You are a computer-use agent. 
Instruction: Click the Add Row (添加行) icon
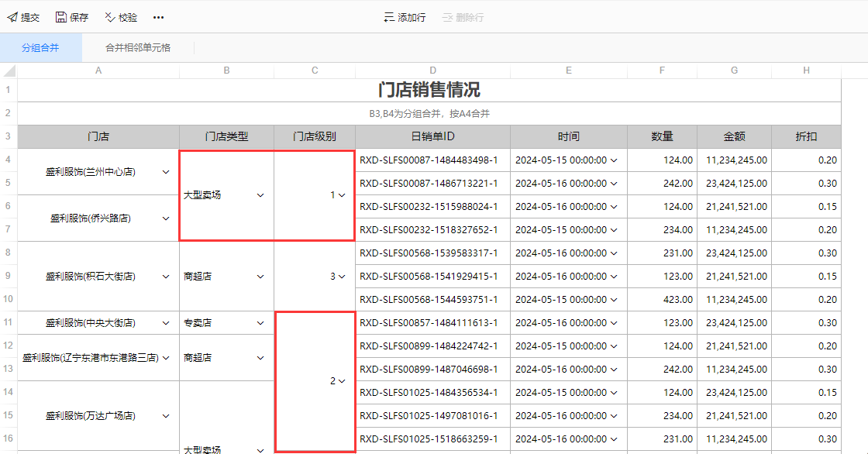click(389, 17)
